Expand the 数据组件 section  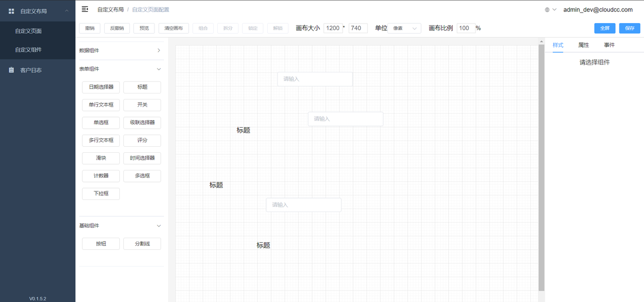coord(158,50)
